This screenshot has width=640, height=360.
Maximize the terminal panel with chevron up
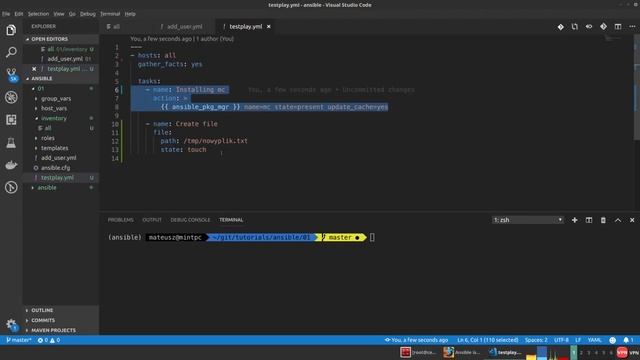(618, 220)
